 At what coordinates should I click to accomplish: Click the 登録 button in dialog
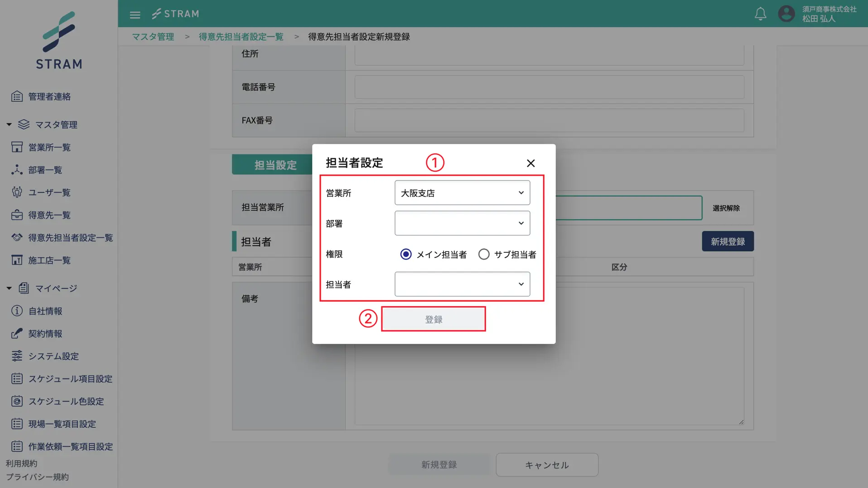click(433, 319)
